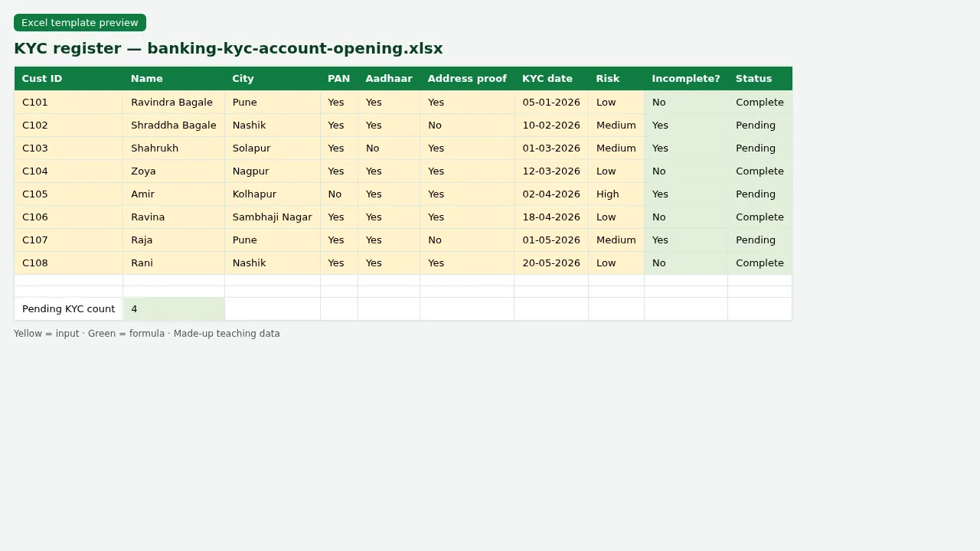Select the C106 customer ID cell
Viewport: 980px width, 551px height.
point(69,217)
